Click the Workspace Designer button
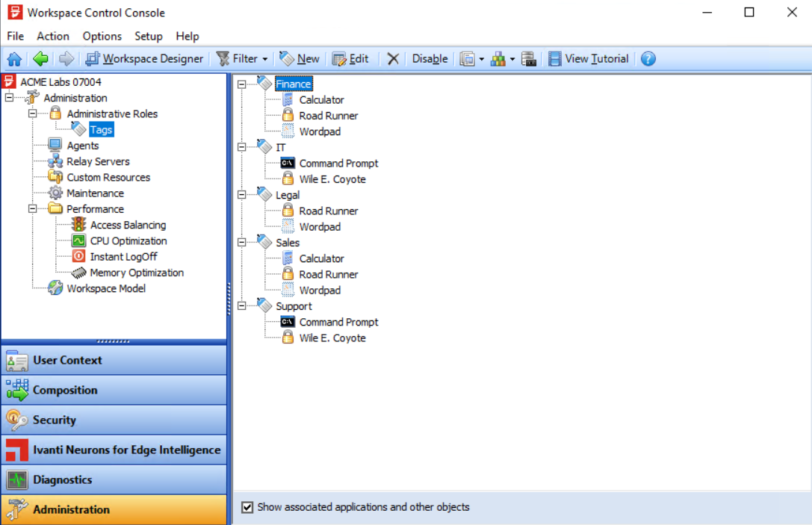This screenshot has width=812, height=525. [x=144, y=59]
